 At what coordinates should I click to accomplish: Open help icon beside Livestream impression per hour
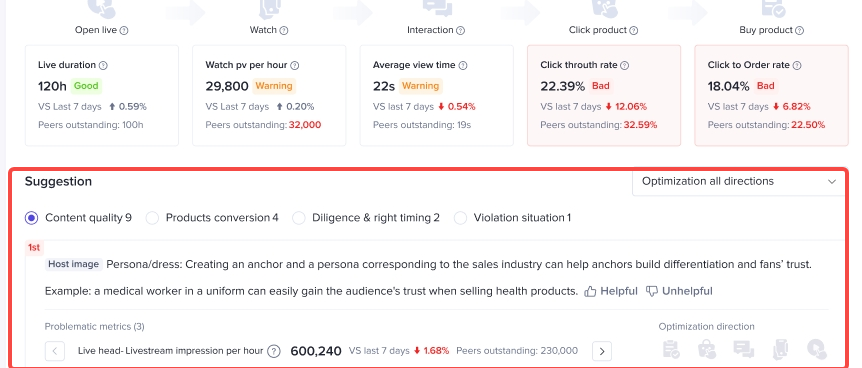click(x=274, y=351)
